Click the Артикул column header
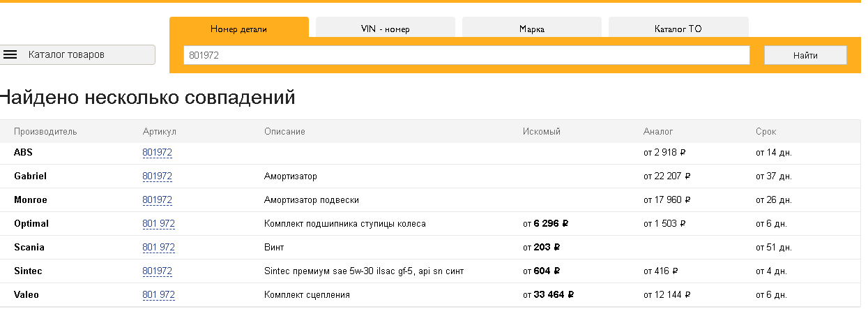Viewport: 868px width, 309px height. coord(160,131)
